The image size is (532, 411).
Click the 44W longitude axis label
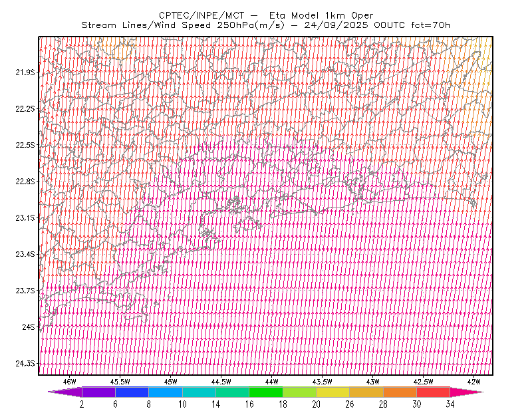[x=272, y=382]
